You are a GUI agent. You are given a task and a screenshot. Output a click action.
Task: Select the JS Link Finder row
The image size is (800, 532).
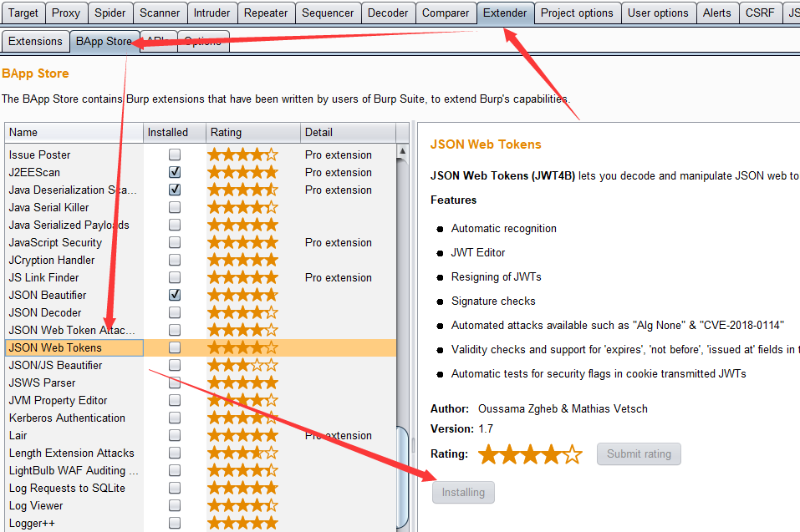(201, 278)
